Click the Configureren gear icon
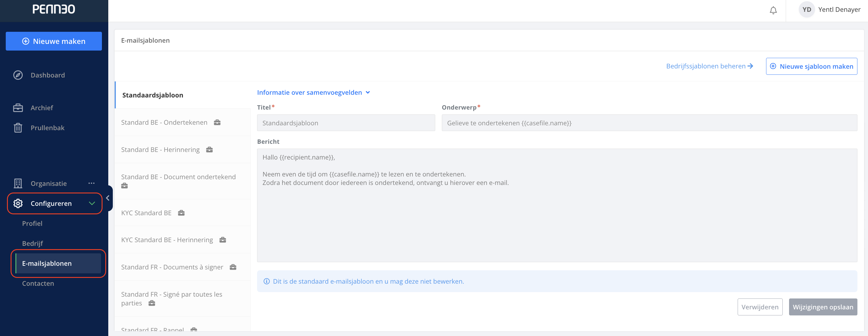 click(18, 203)
